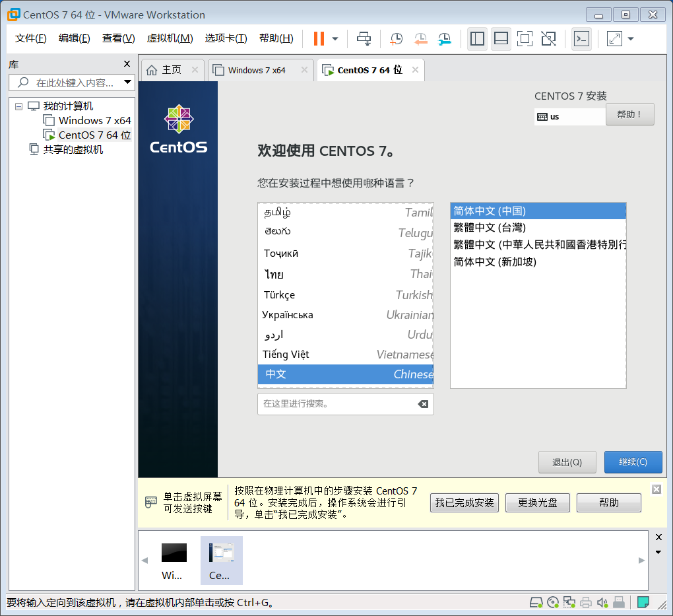Open the library search filter dropdown
Image resolution: width=673 pixels, height=616 pixels.
click(x=127, y=83)
